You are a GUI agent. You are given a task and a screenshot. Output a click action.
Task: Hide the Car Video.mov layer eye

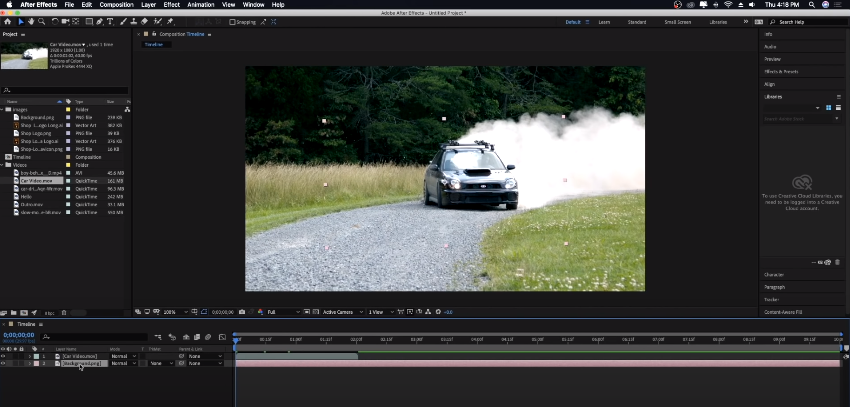tap(3, 356)
